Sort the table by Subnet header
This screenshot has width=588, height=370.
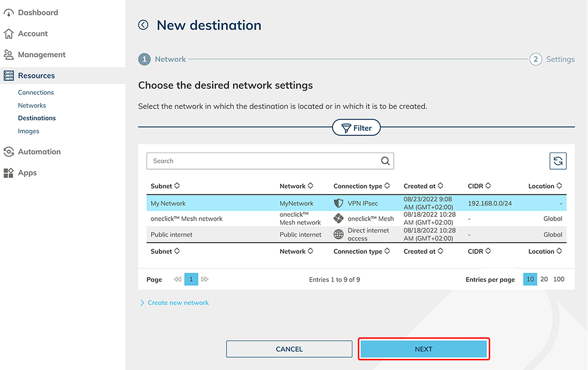(165, 186)
